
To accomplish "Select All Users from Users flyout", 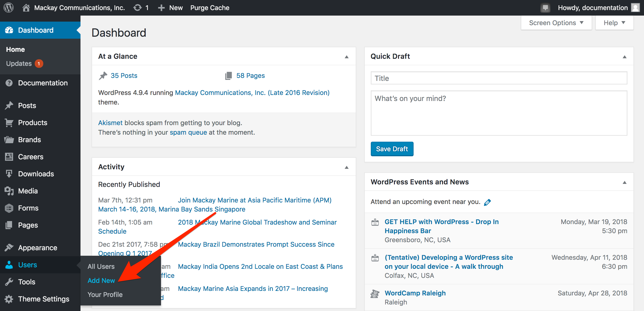I will 101,267.
